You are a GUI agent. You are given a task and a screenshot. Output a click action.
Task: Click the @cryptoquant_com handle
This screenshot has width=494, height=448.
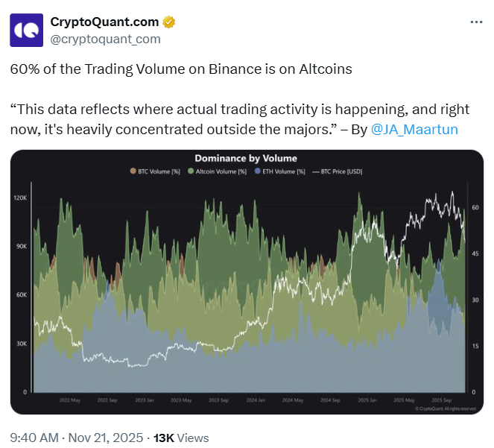coord(104,38)
